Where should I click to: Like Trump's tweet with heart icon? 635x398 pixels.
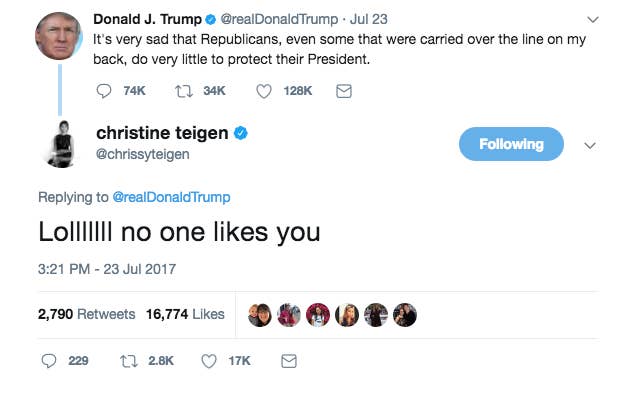264,91
